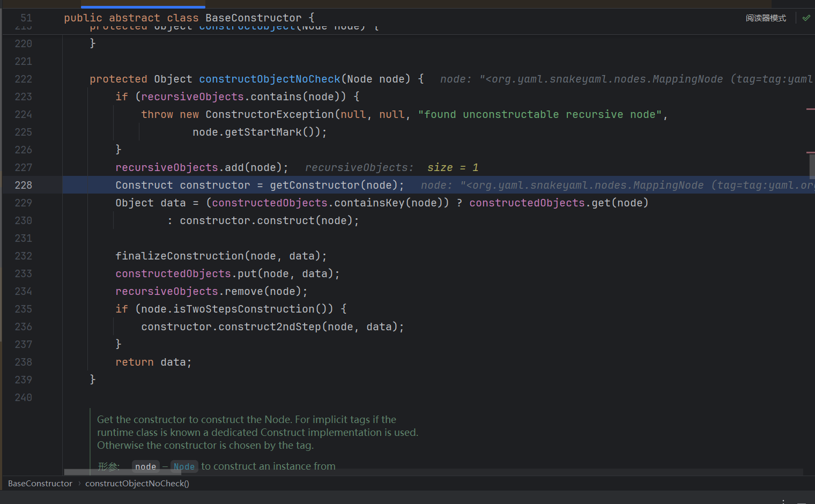This screenshot has height=504, width=815.
Task: Click constructObjectNoCheck method name declaration
Action: [269, 79]
